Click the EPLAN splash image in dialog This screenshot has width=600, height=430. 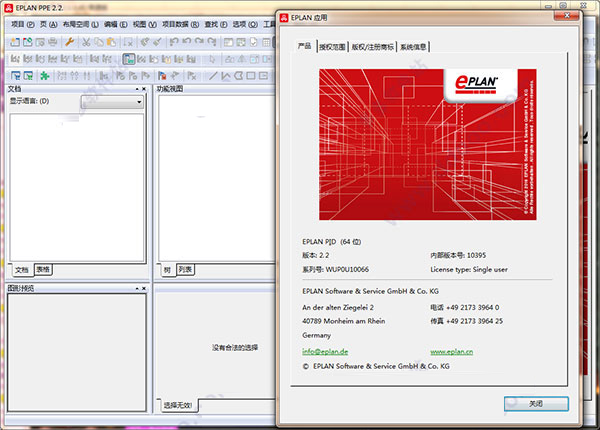click(x=427, y=144)
